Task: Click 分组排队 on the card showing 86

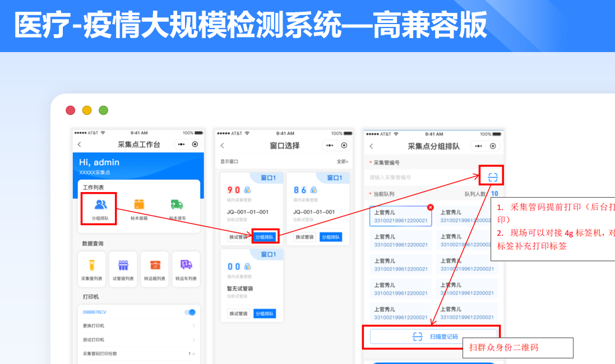Action: [x=331, y=237]
